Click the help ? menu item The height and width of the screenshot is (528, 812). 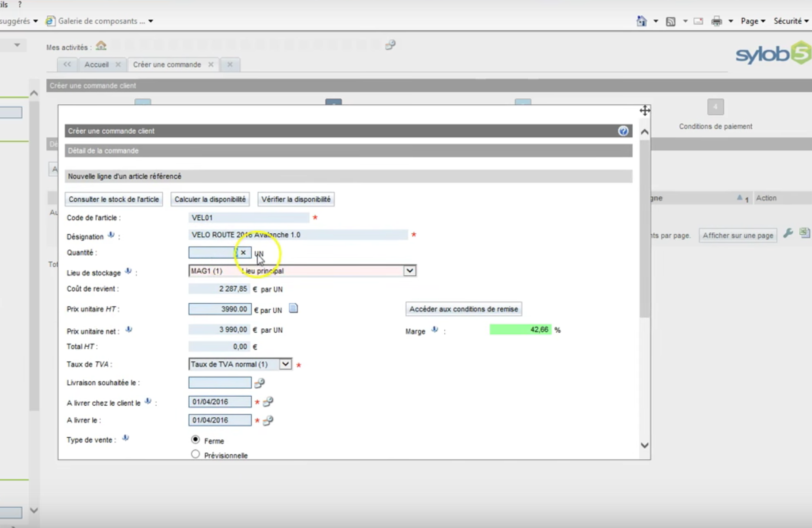click(20, 5)
